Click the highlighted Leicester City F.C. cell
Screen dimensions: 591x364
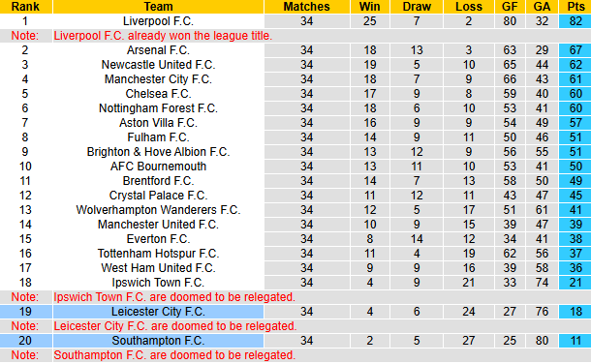pos(158,312)
